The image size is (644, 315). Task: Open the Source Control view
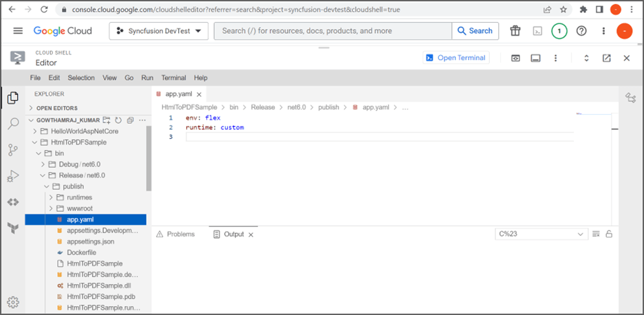pos(13,150)
